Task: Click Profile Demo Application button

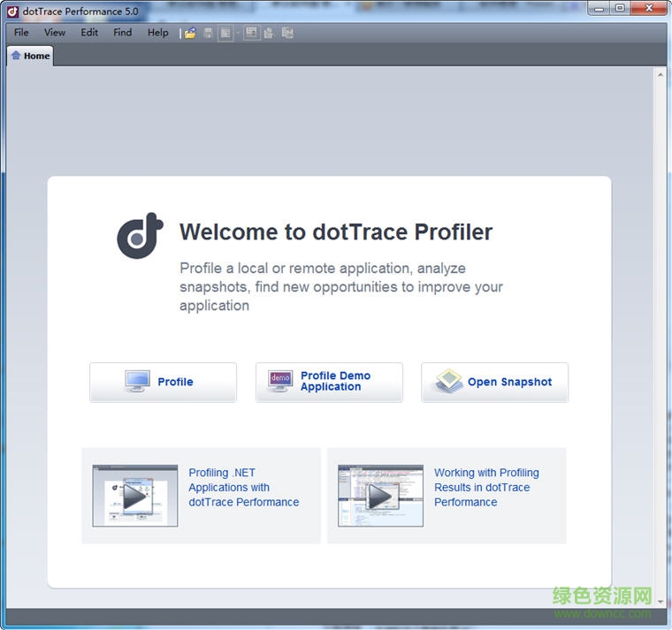Action: pyautogui.click(x=329, y=382)
